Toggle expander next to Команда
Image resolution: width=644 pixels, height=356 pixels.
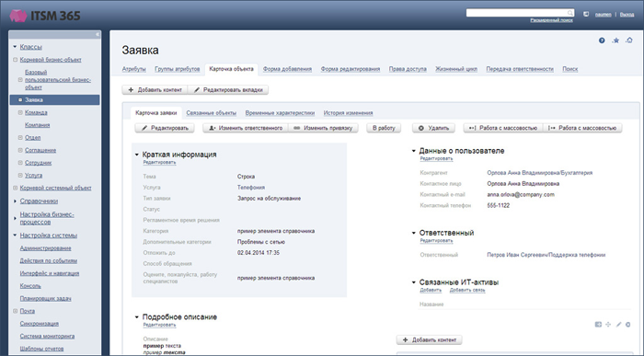pyautogui.click(x=20, y=112)
